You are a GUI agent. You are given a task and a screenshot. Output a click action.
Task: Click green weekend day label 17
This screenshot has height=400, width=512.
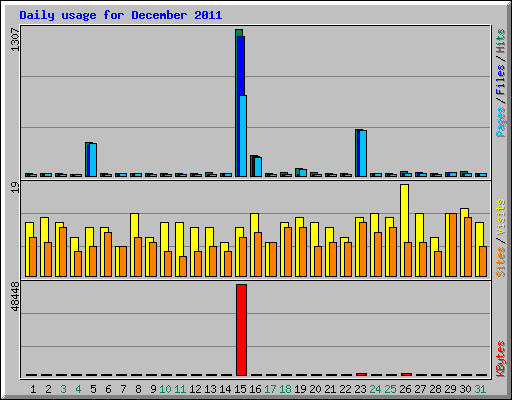coord(270,389)
